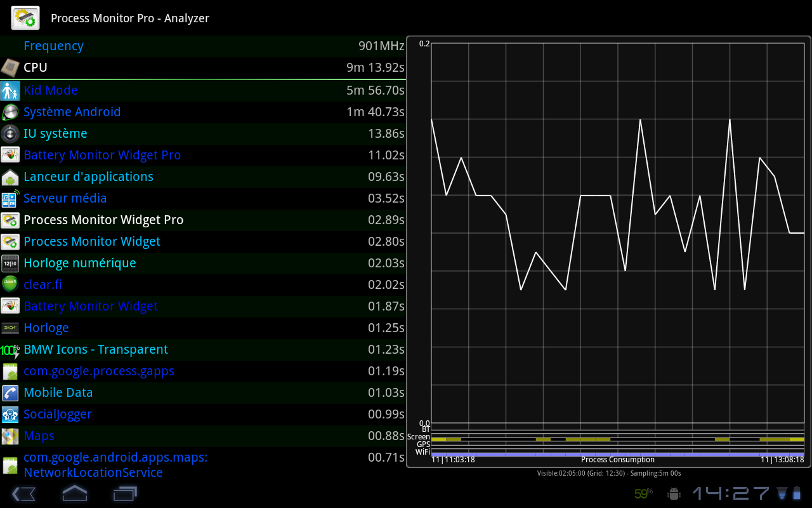This screenshot has height=508, width=812.
Task: Open the Frequency row
Action: pos(202,46)
